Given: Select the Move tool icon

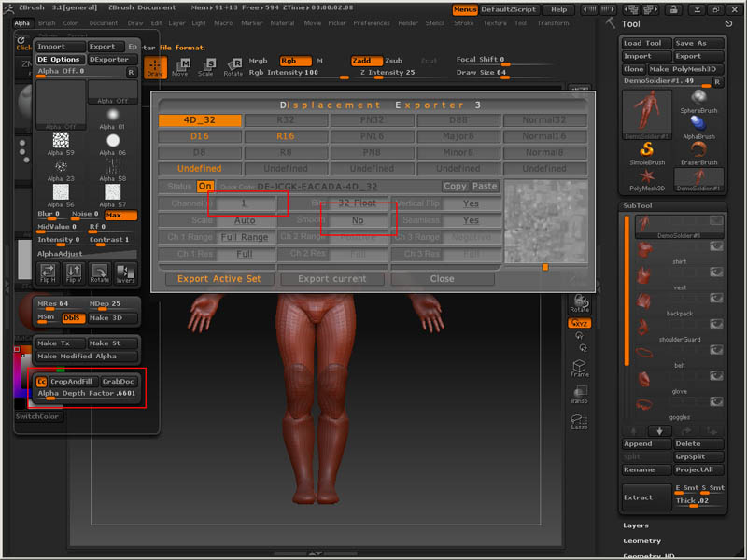Looking at the screenshot, I should click(x=181, y=67).
